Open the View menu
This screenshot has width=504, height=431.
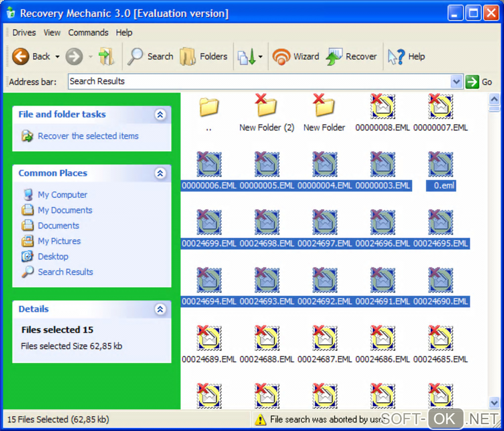(52, 33)
